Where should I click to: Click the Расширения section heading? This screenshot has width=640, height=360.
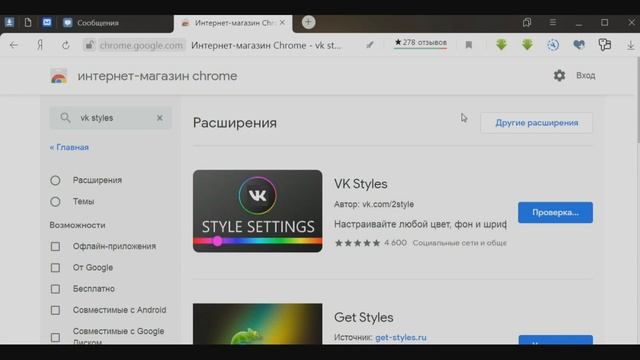[x=235, y=123]
